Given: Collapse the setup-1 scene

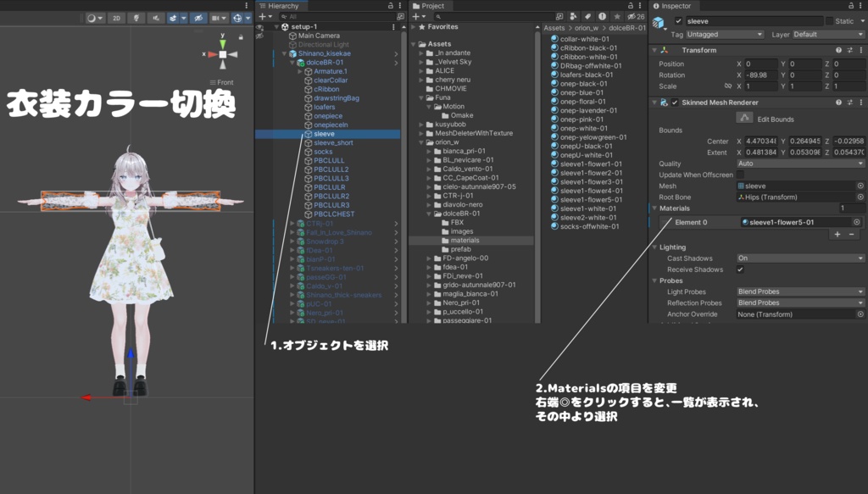Looking at the screenshot, I should (277, 26).
